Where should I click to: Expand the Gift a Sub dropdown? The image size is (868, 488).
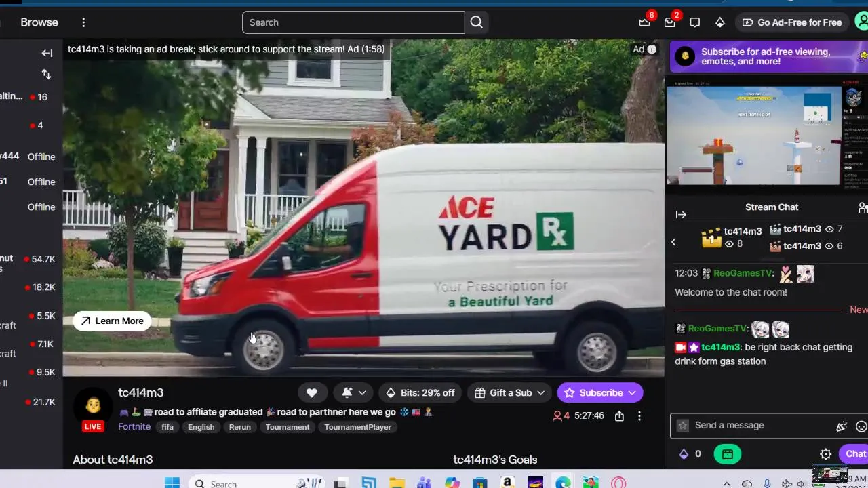coord(509,392)
